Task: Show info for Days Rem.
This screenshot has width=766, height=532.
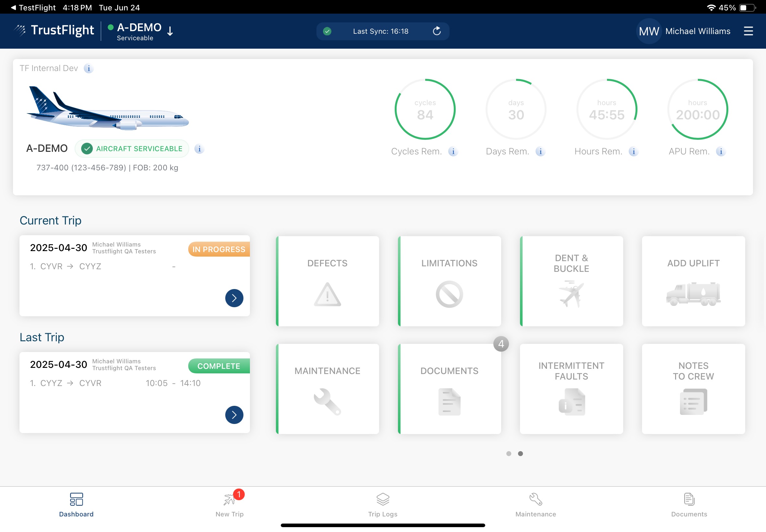Action: click(540, 151)
